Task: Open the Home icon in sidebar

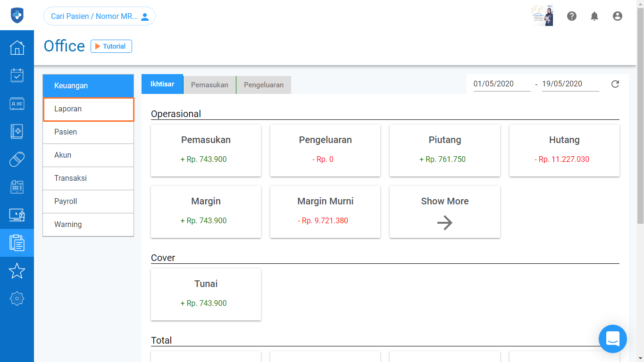Action: (x=17, y=48)
